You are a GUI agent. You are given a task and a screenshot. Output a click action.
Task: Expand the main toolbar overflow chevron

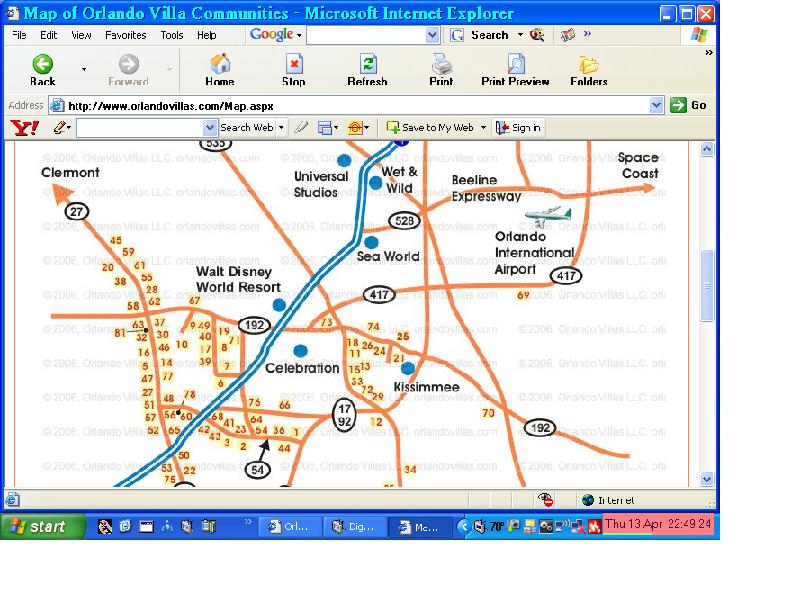709,53
